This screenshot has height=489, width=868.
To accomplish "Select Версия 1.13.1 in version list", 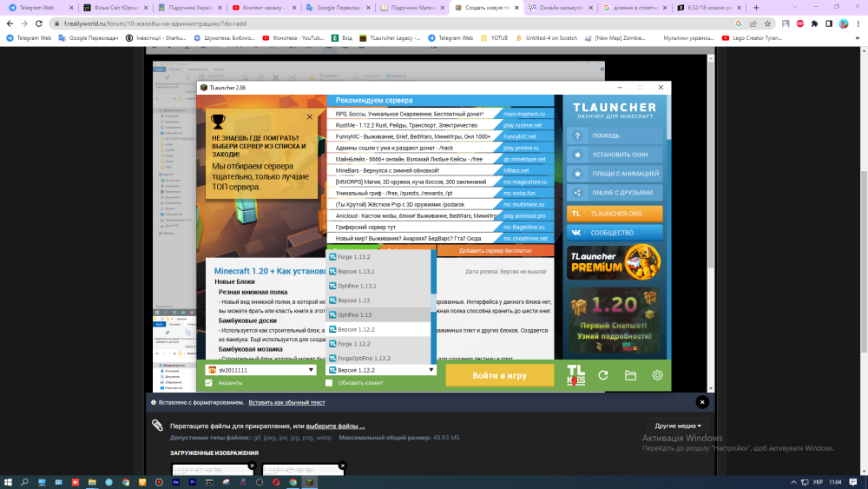I will click(x=378, y=271).
